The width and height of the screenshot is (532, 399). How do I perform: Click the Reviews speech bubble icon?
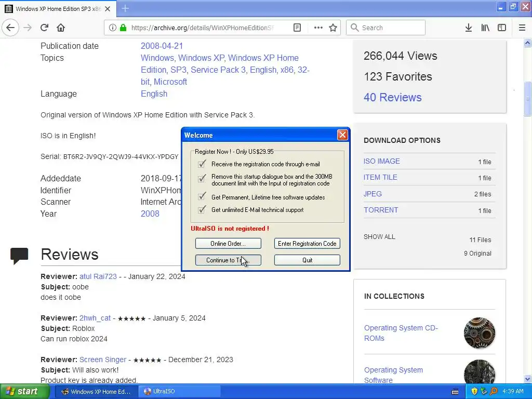(x=19, y=256)
